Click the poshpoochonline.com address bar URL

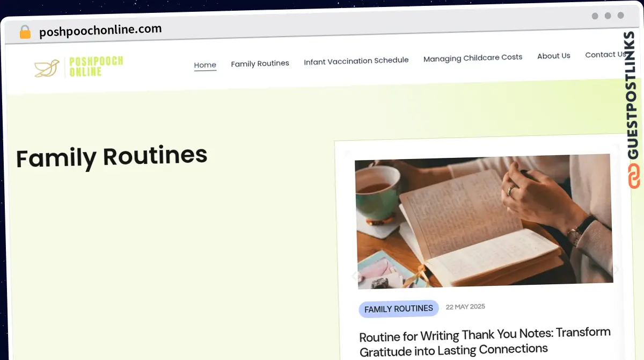pos(100,30)
